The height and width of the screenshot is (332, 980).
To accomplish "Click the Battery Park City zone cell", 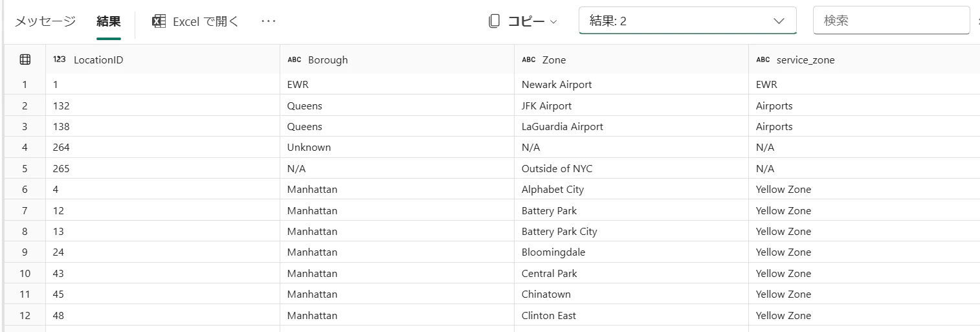I will pos(631,231).
